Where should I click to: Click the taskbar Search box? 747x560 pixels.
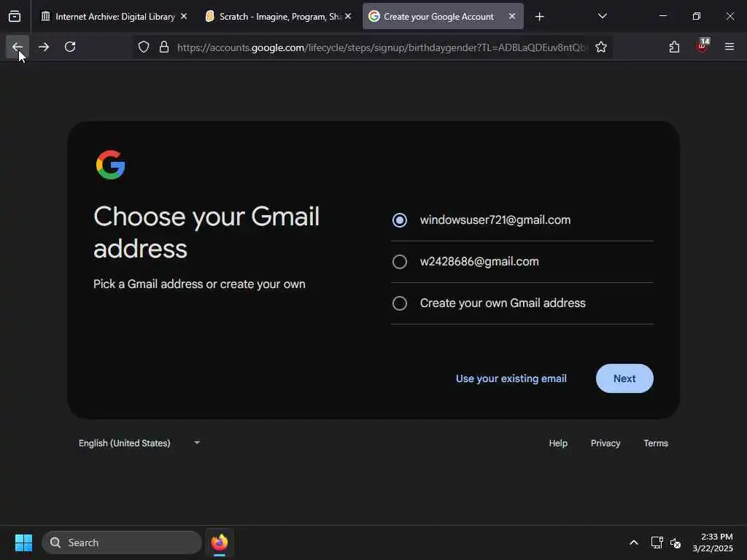tap(122, 542)
